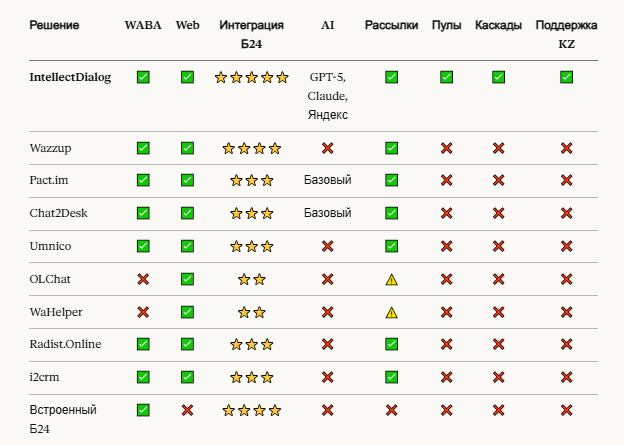
Task: Click five-star rating for IntellectDialog
Action: pos(251,77)
